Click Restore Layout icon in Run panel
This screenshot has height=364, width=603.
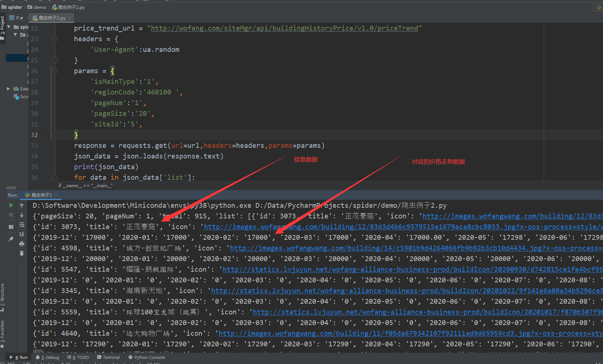11,227
